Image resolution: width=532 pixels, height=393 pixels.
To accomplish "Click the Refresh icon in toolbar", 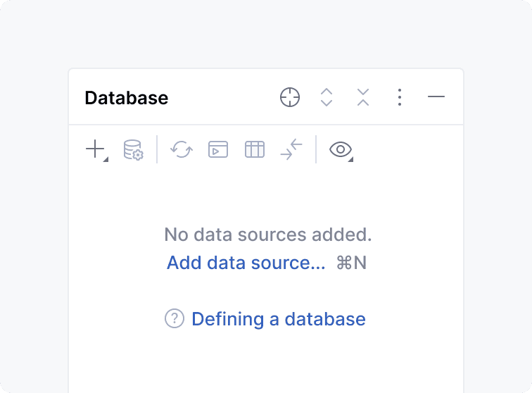I will point(182,149).
